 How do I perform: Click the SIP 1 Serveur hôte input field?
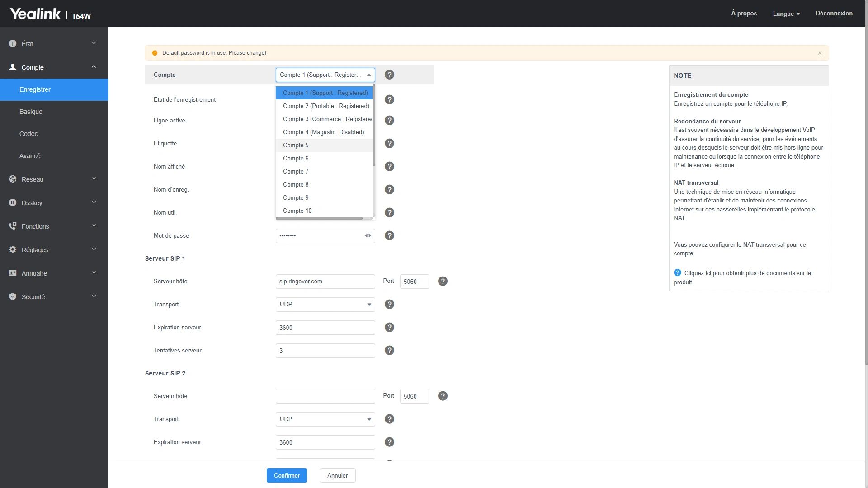tap(325, 282)
